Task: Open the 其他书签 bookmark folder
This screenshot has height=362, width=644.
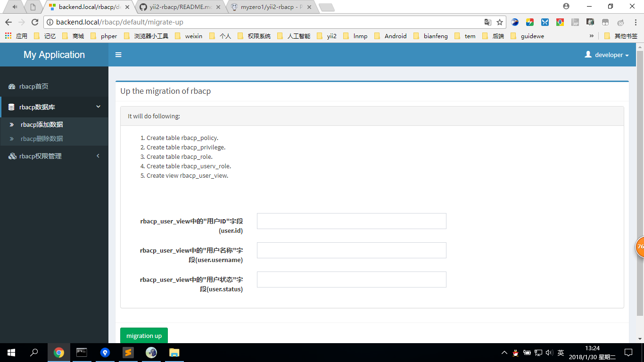Action: (620, 36)
